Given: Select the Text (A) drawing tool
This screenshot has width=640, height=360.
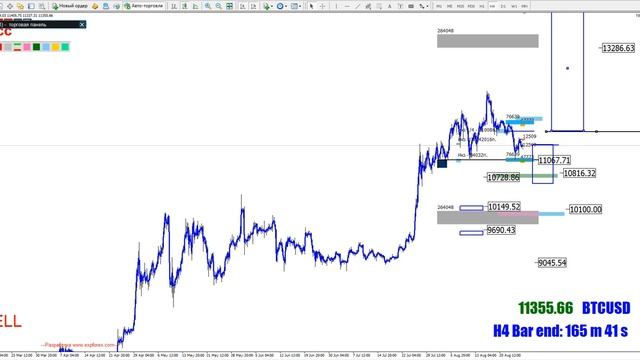Looking at the screenshot, I should (x=389, y=6).
